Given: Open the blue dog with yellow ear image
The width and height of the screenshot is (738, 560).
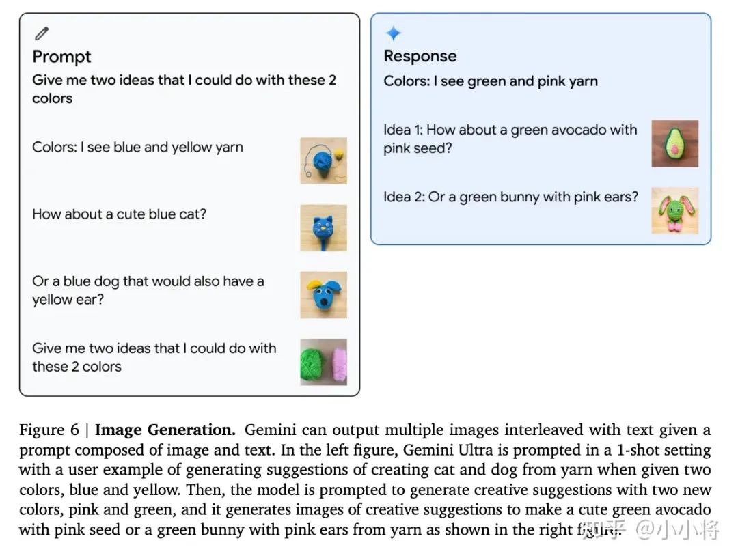Looking at the screenshot, I should [323, 294].
